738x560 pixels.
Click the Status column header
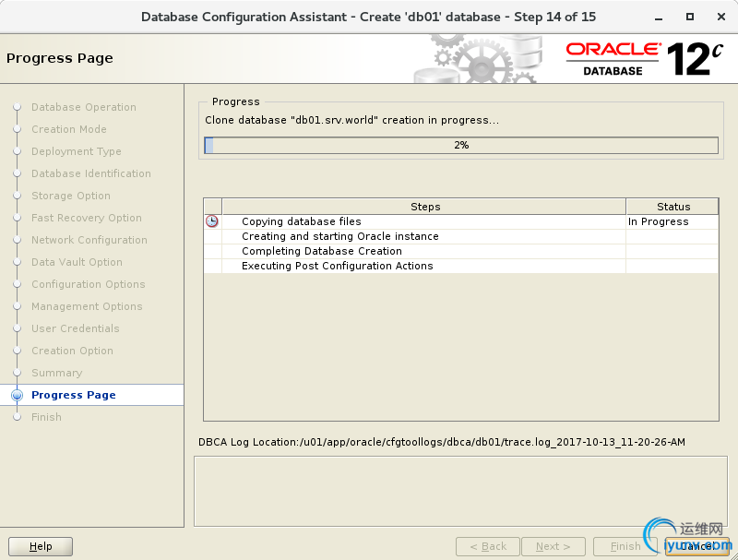(x=673, y=207)
